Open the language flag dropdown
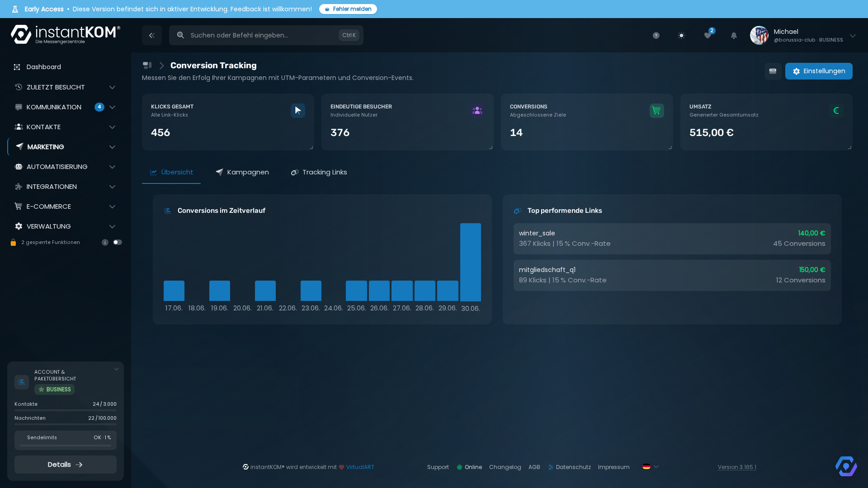Image resolution: width=868 pixels, height=488 pixels. [651, 467]
